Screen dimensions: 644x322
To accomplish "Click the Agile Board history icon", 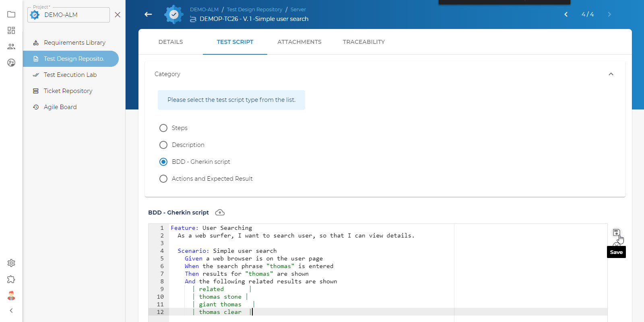I will click(36, 107).
